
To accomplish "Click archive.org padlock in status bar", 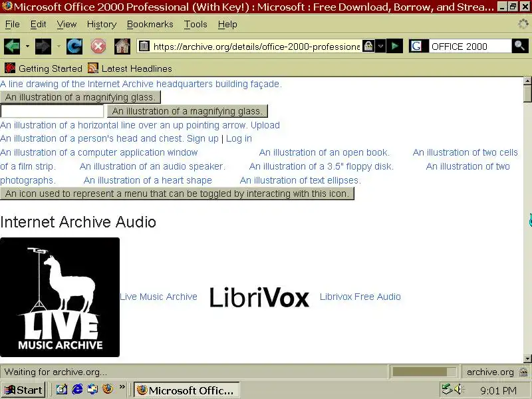I will [523, 372].
